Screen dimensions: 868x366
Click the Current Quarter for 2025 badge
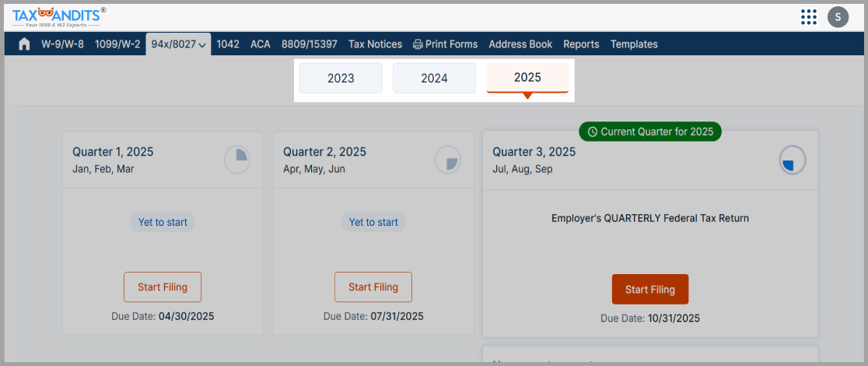(x=650, y=132)
